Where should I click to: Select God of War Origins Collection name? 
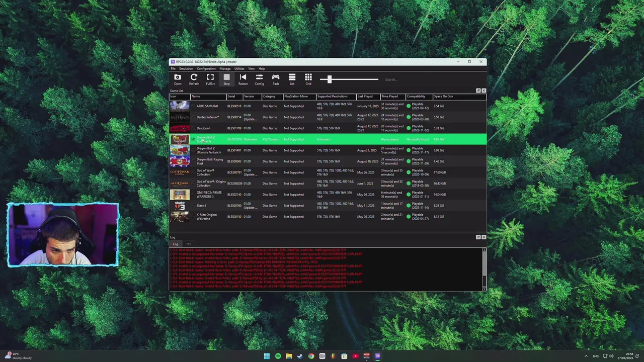coord(211,184)
